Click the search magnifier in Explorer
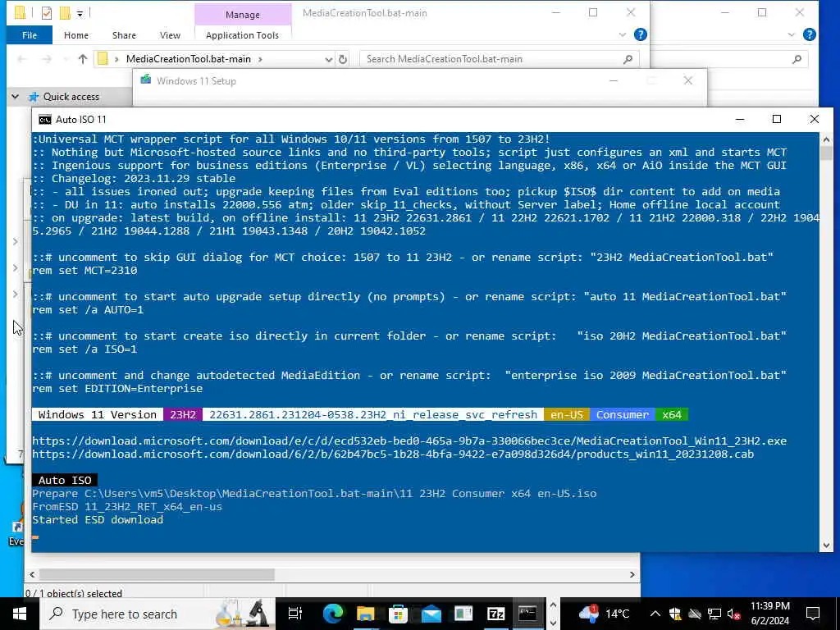This screenshot has width=840, height=630. [x=628, y=59]
